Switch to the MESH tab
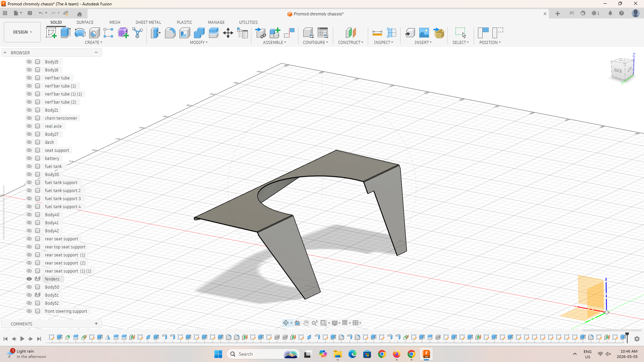The height and width of the screenshot is (362, 644). [x=115, y=22]
